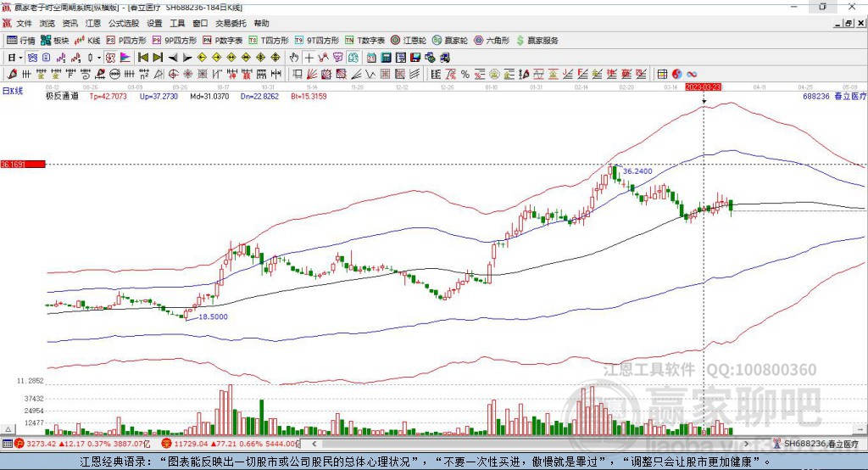This screenshot has height=470, width=868.
Task: Open the 江恩 menu
Action: [x=93, y=23]
